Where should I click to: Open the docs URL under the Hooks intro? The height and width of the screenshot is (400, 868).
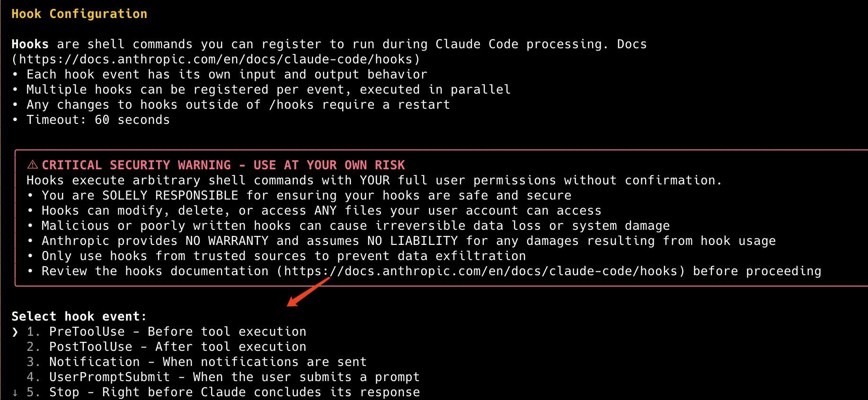pos(216,59)
